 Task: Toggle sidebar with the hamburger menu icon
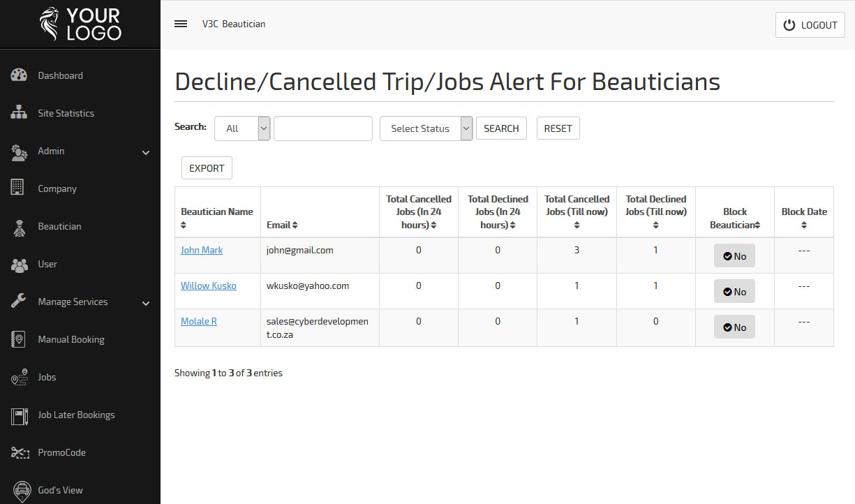point(181,24)
